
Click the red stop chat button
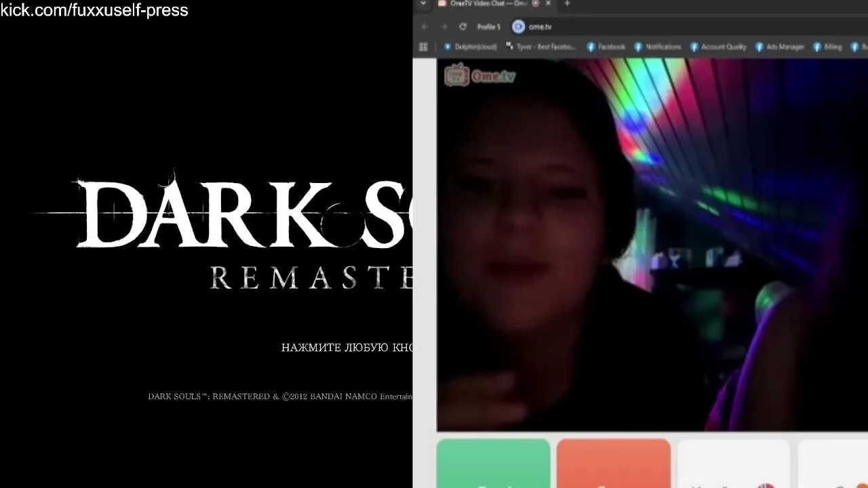coord(614,464)
